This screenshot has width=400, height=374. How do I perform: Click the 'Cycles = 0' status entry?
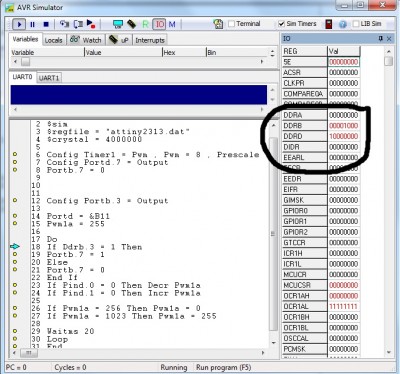[x=70, y=367]
